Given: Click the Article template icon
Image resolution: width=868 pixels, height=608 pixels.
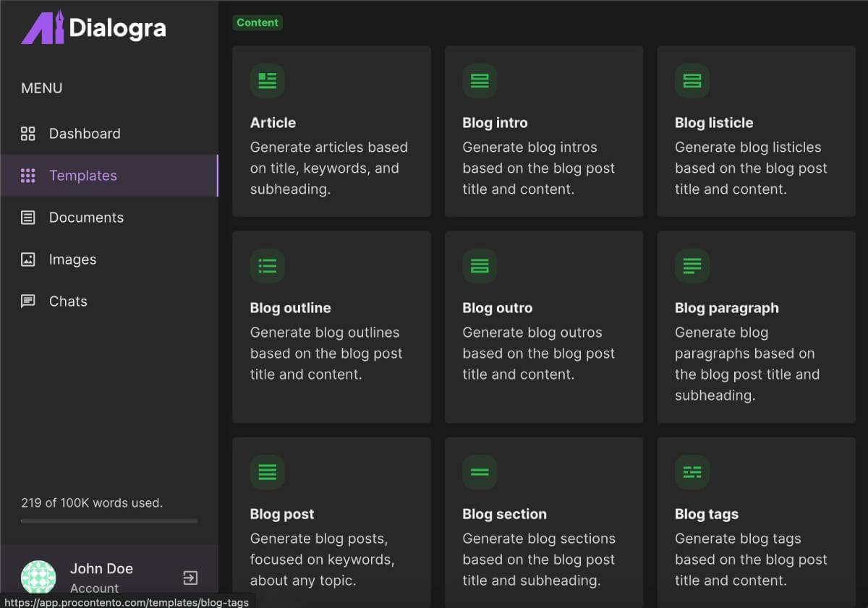Looking at the screenshot, I should (x=268, y=81).
